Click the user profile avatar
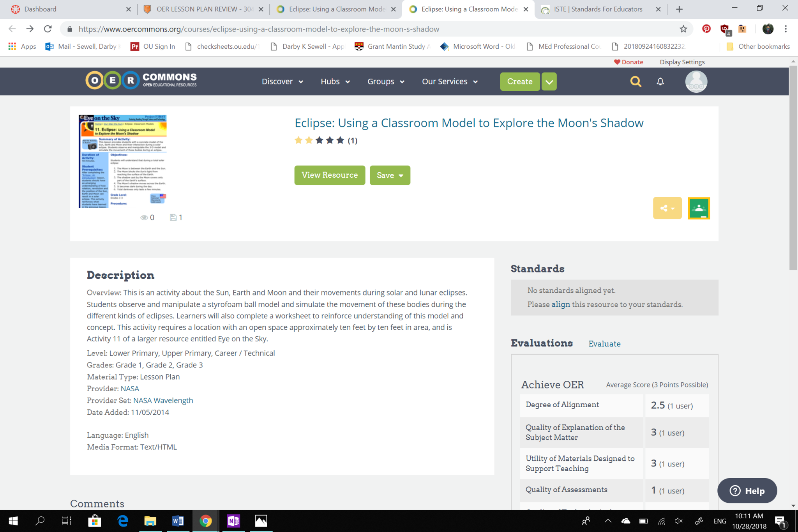This screenshot has height=532, width=798. 696,81
